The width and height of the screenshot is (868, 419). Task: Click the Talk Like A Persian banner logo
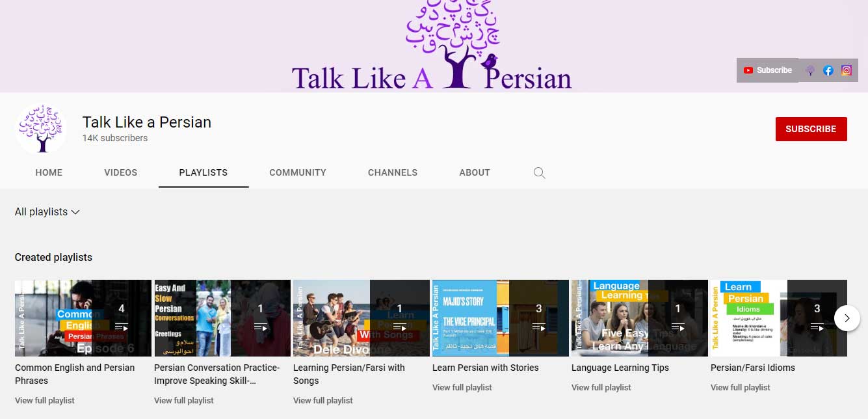coord(432,46)
